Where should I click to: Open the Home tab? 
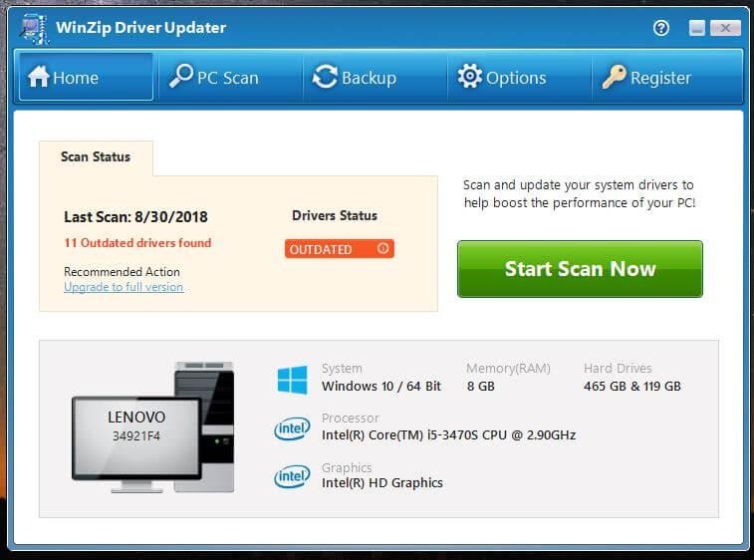[86, 77]
